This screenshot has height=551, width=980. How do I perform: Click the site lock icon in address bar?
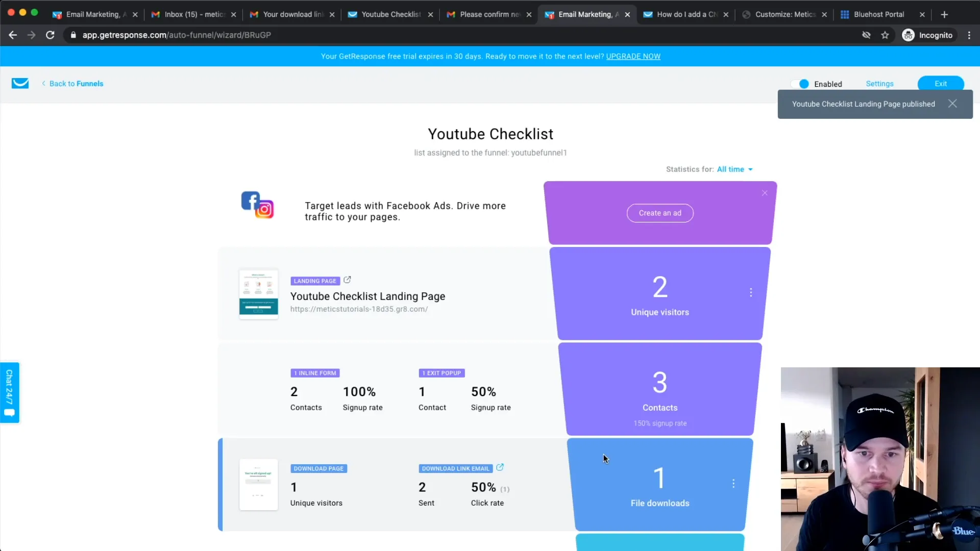(x=73, y=35)
